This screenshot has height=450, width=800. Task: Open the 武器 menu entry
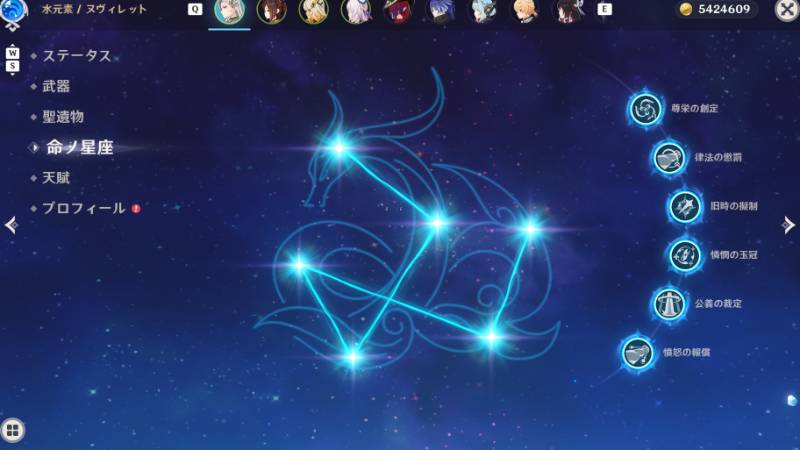click(56, 86)
